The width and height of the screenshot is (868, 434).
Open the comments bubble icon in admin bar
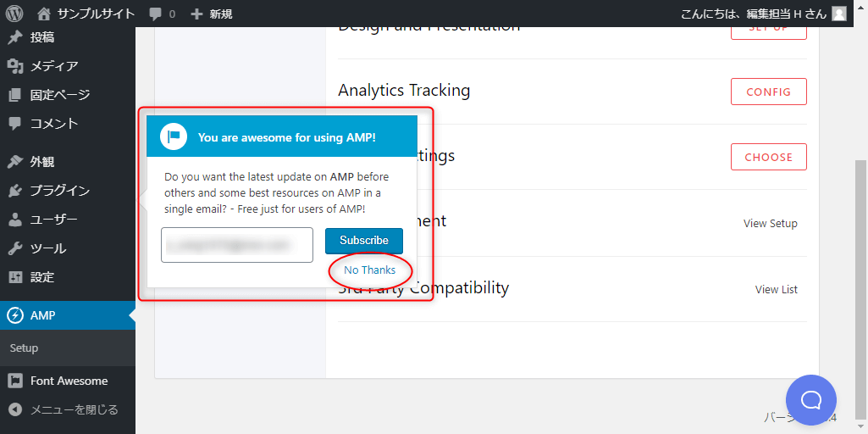tap(156, 14)
